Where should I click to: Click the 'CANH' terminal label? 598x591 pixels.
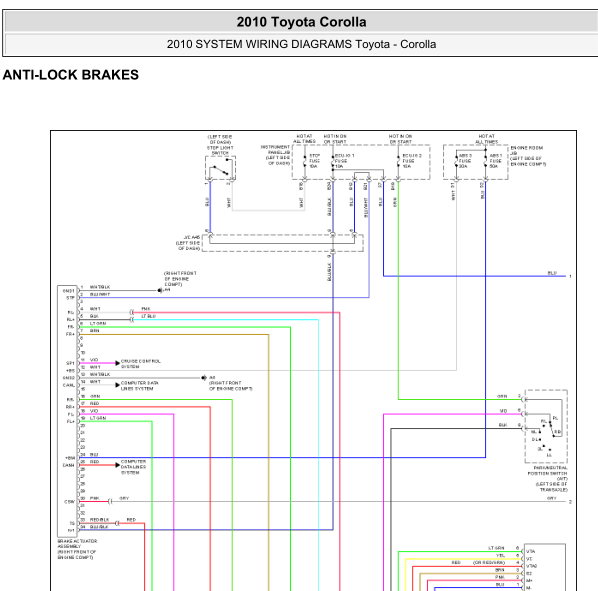(69, 465)
